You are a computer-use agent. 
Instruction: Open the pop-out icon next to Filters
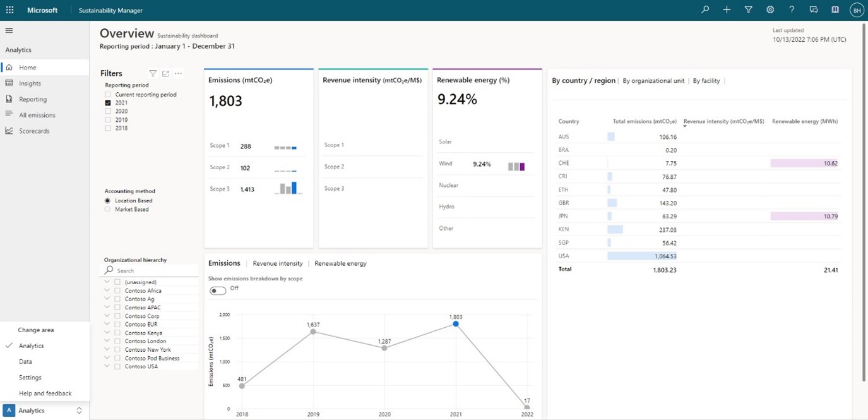click(x=165, y=73)
